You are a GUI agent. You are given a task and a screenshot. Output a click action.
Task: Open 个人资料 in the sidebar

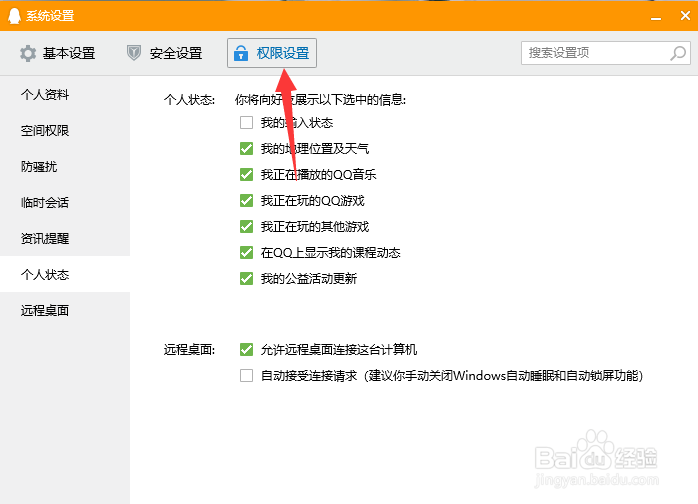pos(65,94)
